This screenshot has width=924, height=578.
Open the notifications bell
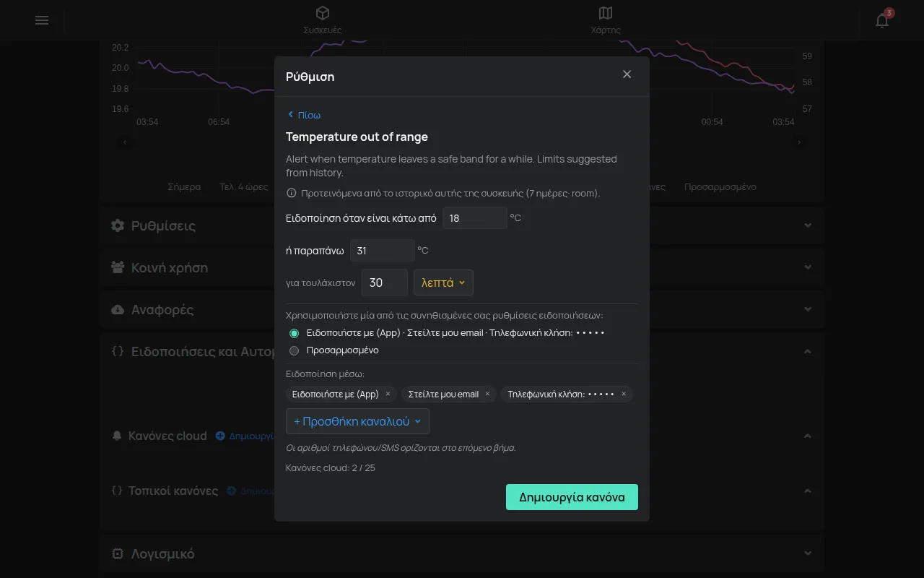point(882,20)
